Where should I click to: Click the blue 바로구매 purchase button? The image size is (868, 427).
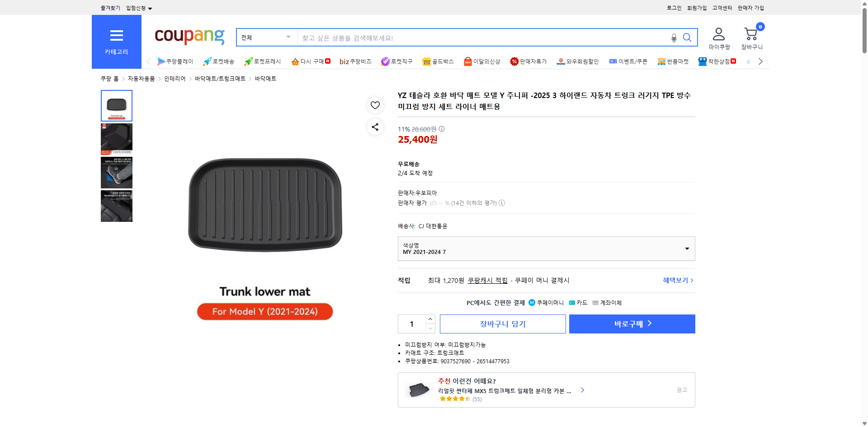pyautogui.click(x=632, y=324)
